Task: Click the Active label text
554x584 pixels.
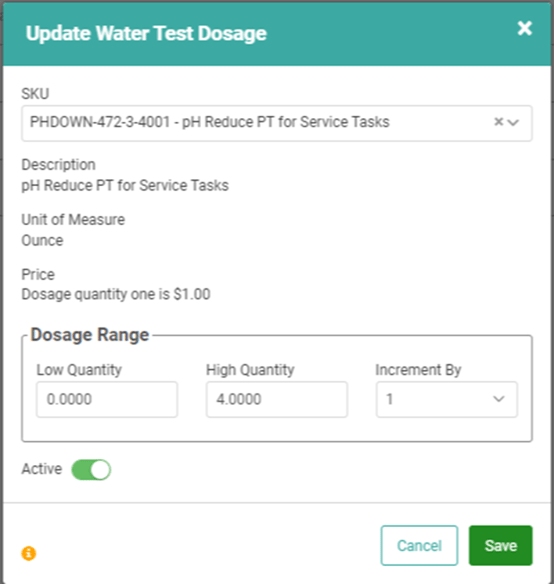Action: (42, 469)
